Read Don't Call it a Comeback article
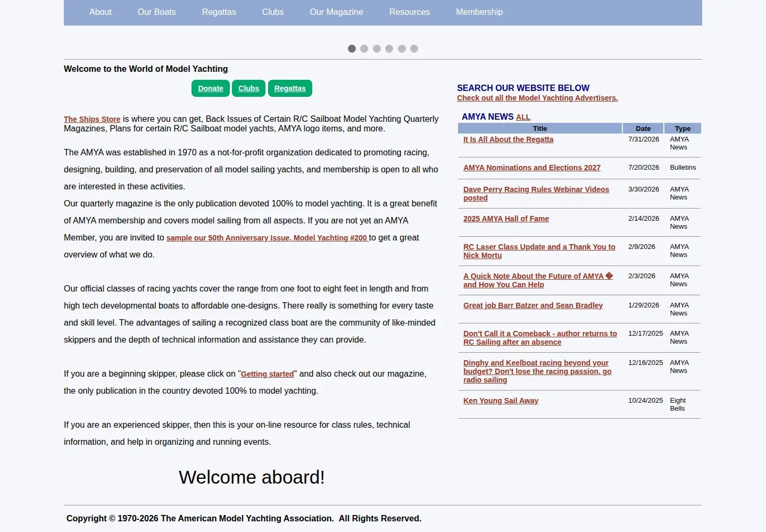The image size is (766, 532). click(540, 338)
